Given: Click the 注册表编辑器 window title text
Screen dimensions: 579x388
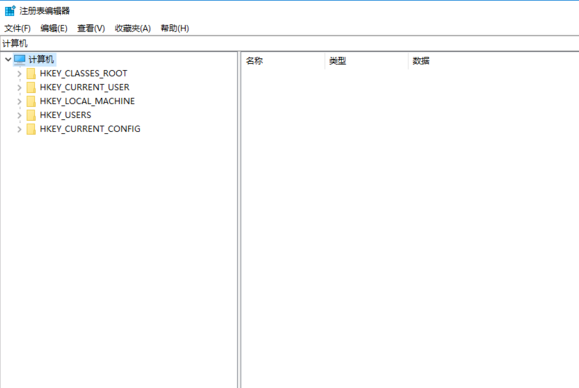Looking at the screenshot, I should tap(44, 11).
